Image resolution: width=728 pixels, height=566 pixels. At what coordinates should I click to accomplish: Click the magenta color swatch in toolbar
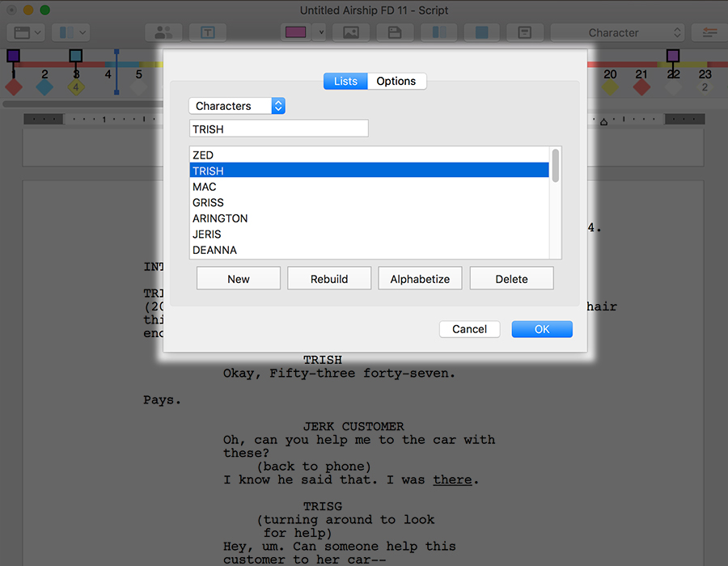pos(295,32)
